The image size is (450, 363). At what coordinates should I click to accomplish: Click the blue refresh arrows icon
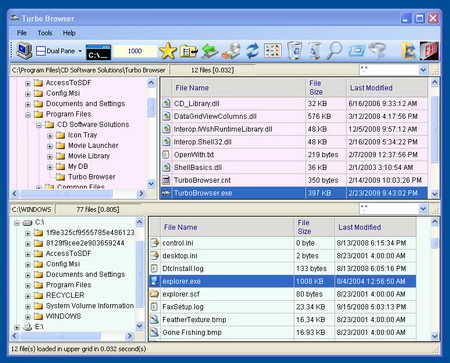point(253,51)
